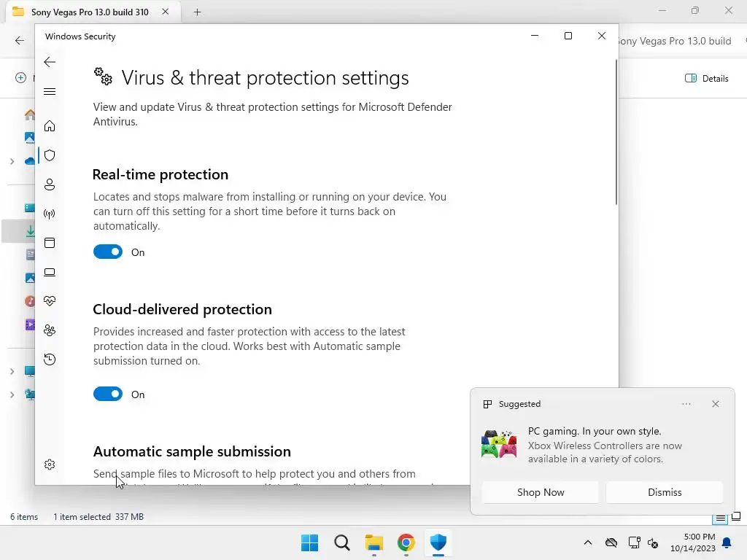Click Windows Security taskbar icon
The height and width of the screenshot is (560, 747).
(438, 542)
